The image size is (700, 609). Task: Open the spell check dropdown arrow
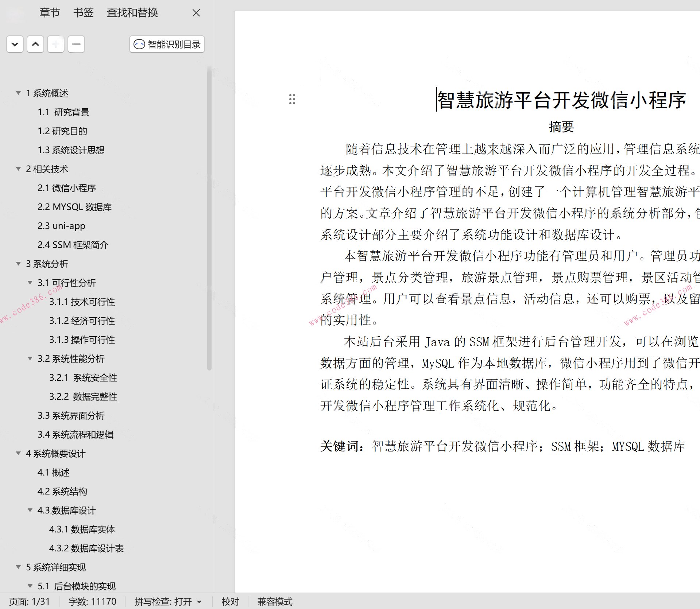(199, 602)
